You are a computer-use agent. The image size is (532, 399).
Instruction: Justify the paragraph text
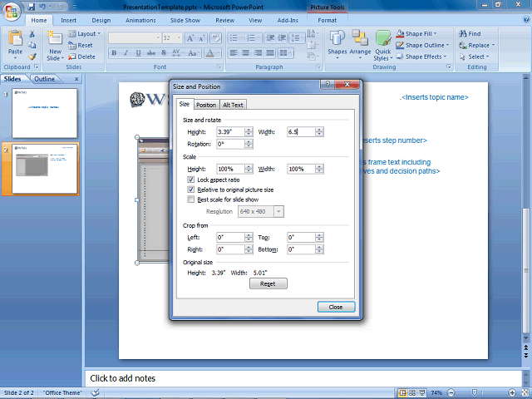(270, 53)
